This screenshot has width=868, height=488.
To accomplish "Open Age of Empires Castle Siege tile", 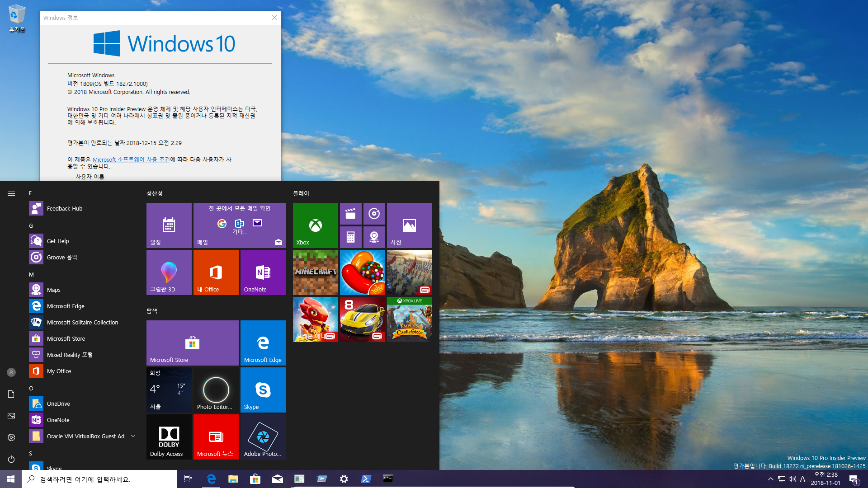I will tap(410, 319).
